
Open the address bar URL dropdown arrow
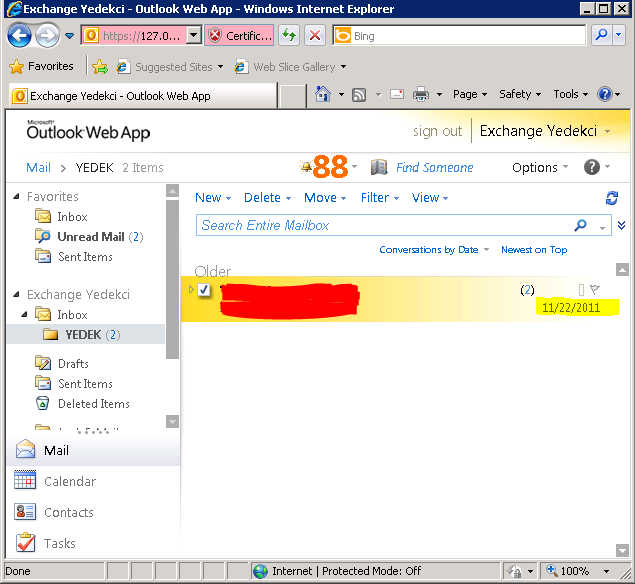pos(194,36)
